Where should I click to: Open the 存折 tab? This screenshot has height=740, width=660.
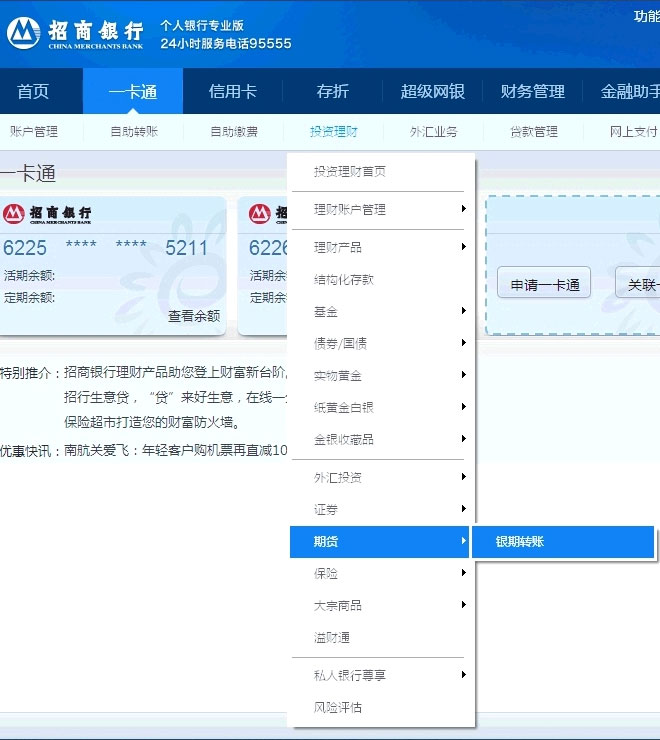332,91
